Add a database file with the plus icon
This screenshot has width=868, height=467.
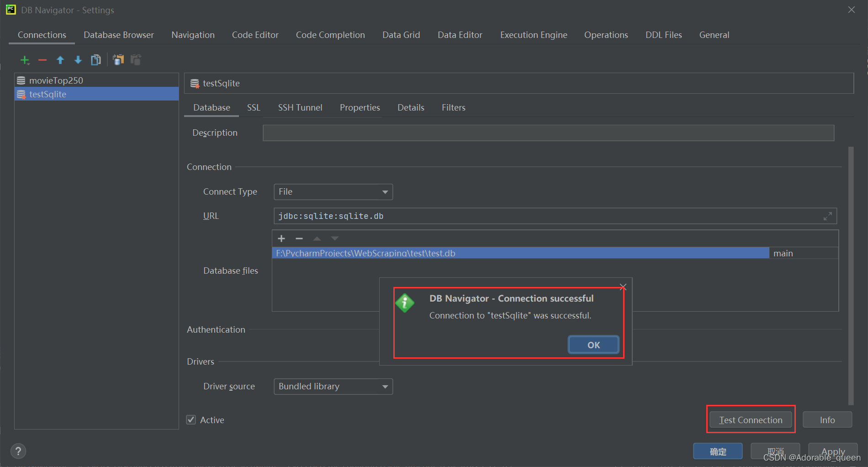coord(281,239)
